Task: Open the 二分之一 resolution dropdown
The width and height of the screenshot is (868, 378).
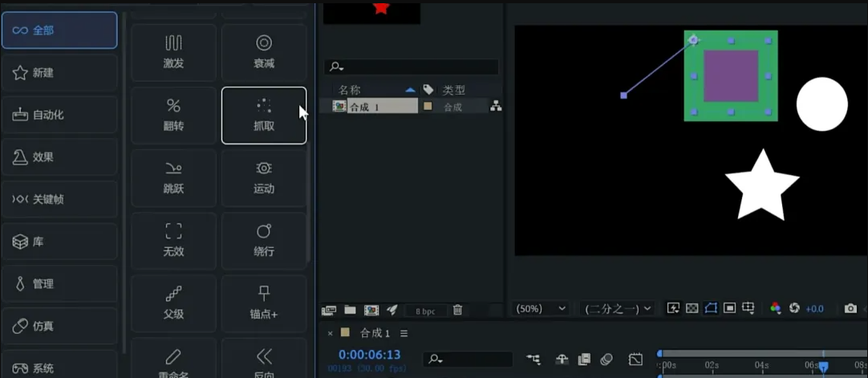Action: pyautogui.click(x=617, y=308)
